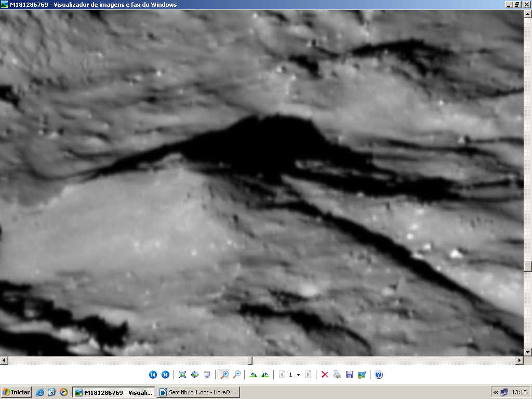Click the horizontal scrollbar right arrow
Screen dimensions: 532x399
(x=519, y=360)
